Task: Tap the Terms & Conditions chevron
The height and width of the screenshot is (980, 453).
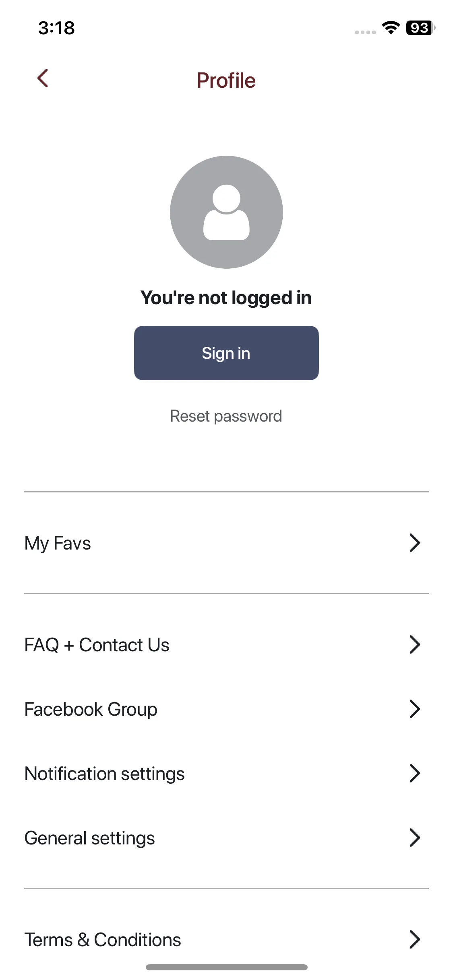Action: (414, 939)
